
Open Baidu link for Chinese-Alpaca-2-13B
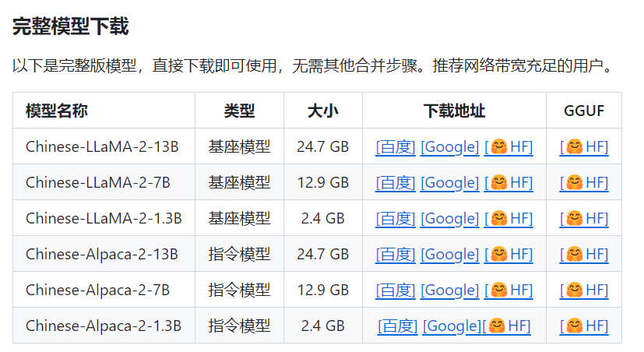coord(396,255)
